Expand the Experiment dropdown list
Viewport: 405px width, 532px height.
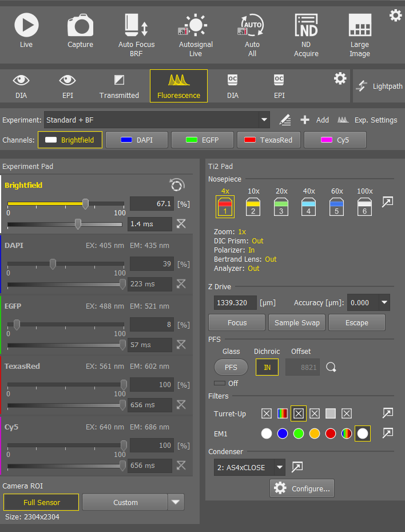264,120
